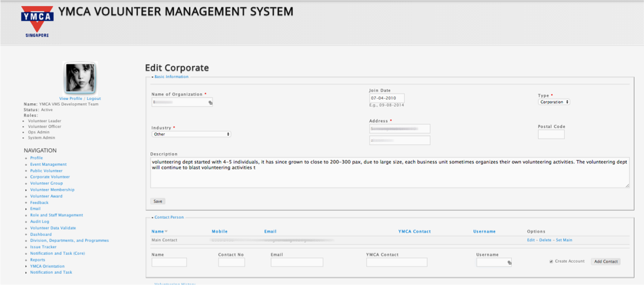Image resolution: width=644 pixels, height=285 pixels.
Task: Click the YMCA Contact input field
Action: tap(397, 262)
